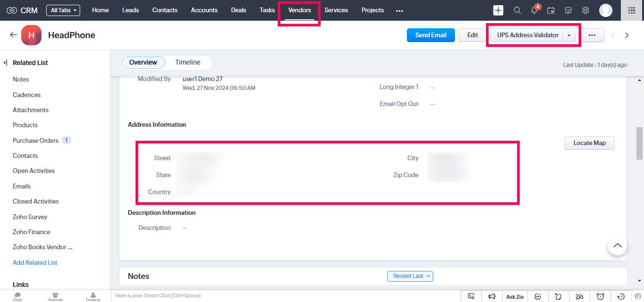Open Channels in the bottom bar
This screenshot has width=644, height=302.
point(55,296)
